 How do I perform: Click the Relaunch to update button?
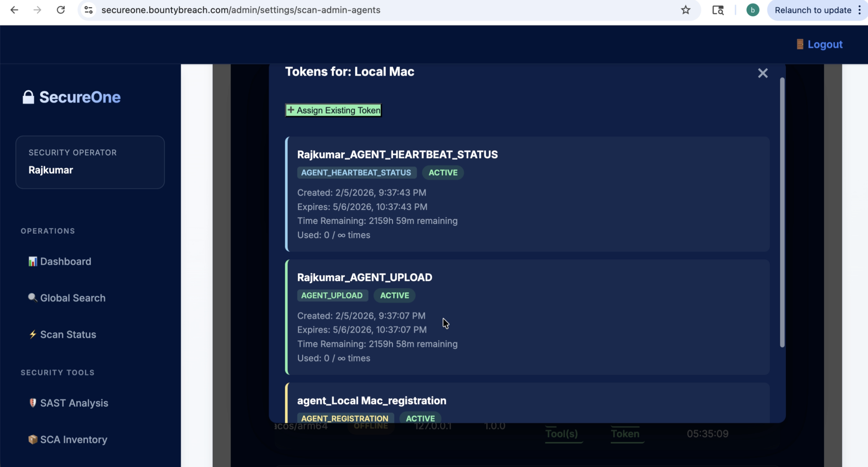click(813, 10)
